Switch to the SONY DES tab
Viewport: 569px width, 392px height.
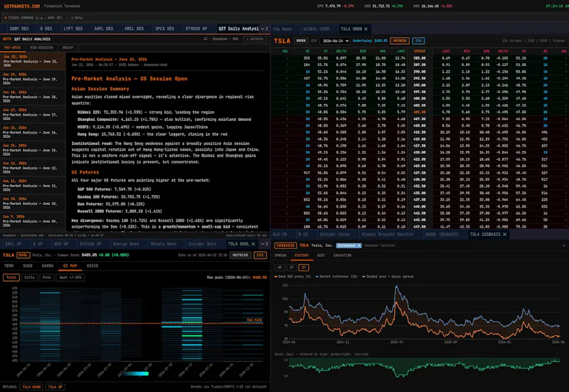click(19, 28)
